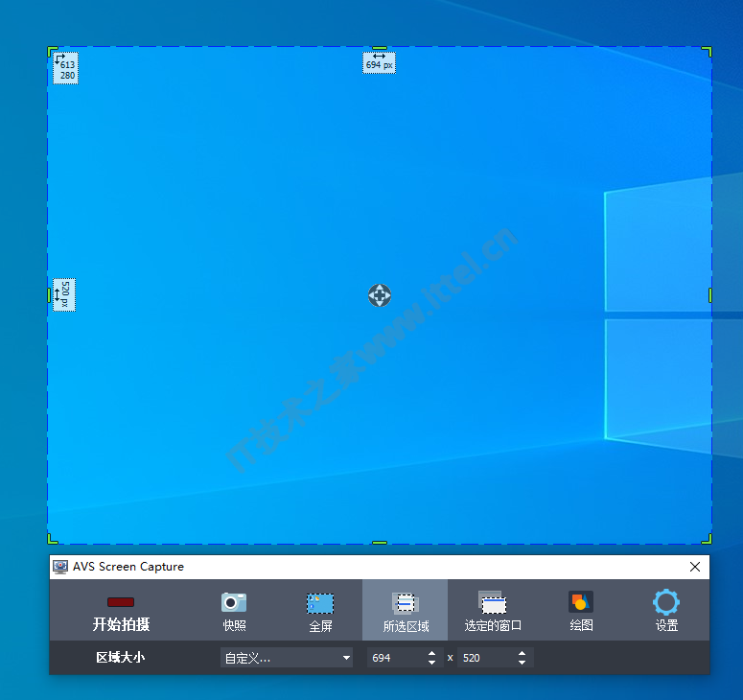
Task: Increase the width with the up arrow
Action: 431,653
